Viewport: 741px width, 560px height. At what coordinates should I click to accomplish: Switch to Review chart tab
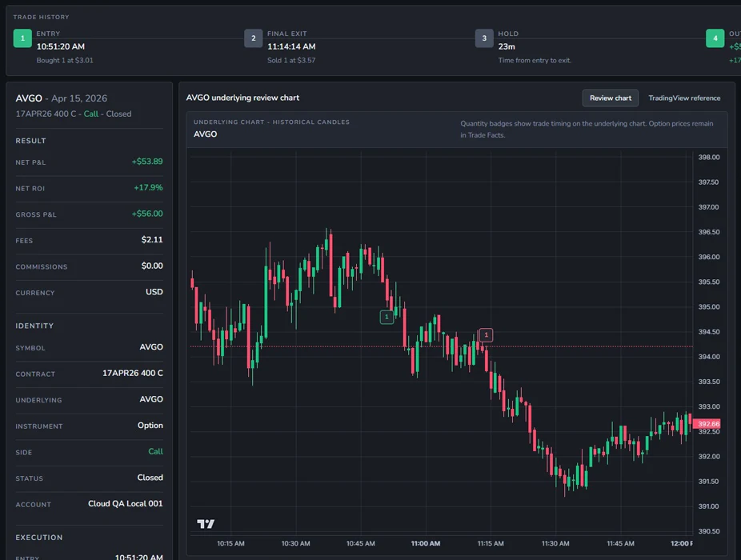tap(610, 98)
